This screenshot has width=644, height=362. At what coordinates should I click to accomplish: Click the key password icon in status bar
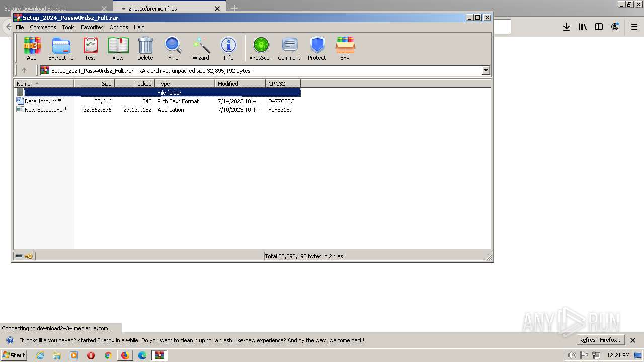click(x=29, y=256)
